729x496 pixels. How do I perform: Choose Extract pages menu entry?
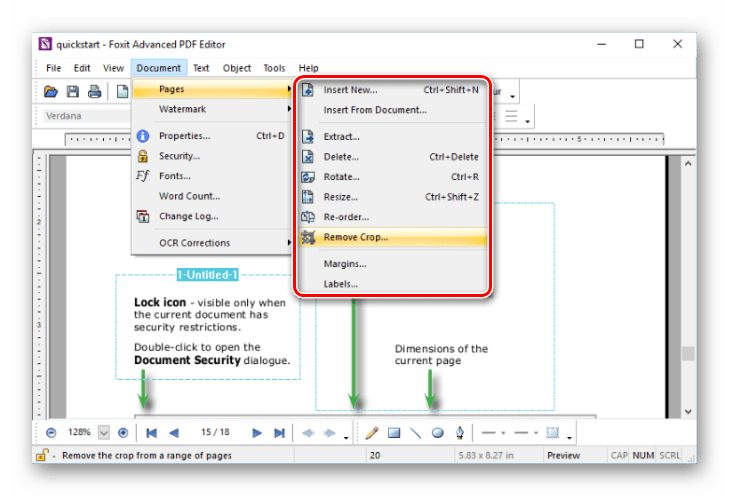click(392, 137)
